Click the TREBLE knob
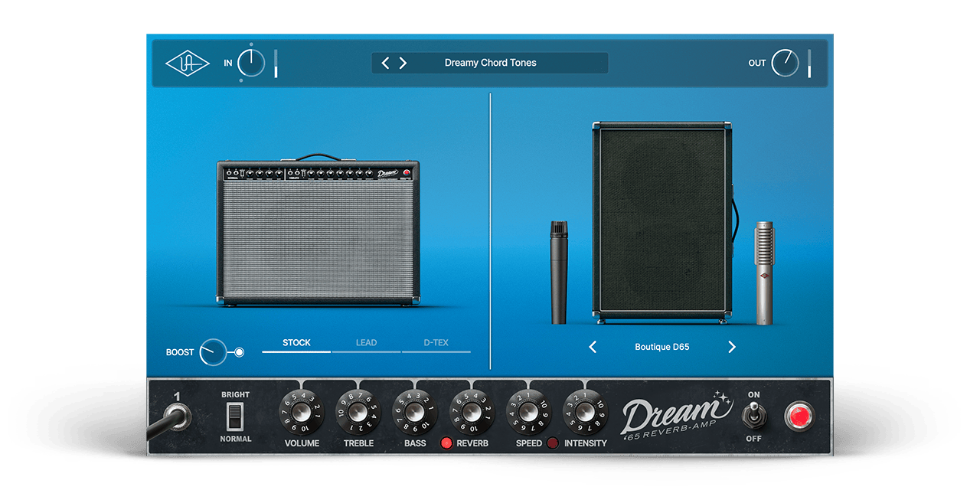Screen dimensions: 980x490 tap(358, 412)
